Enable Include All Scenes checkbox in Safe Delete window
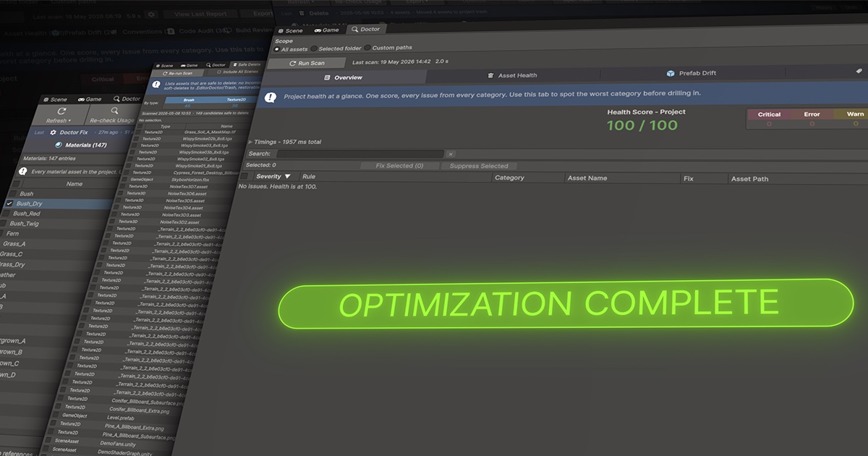Viewport: 868px width, 456px height. [x=218, y=72]
